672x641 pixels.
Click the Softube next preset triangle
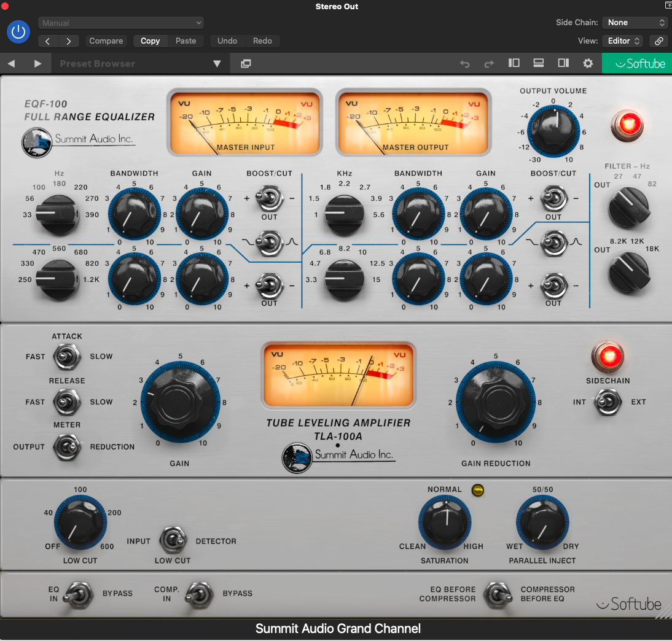point(37,64)
